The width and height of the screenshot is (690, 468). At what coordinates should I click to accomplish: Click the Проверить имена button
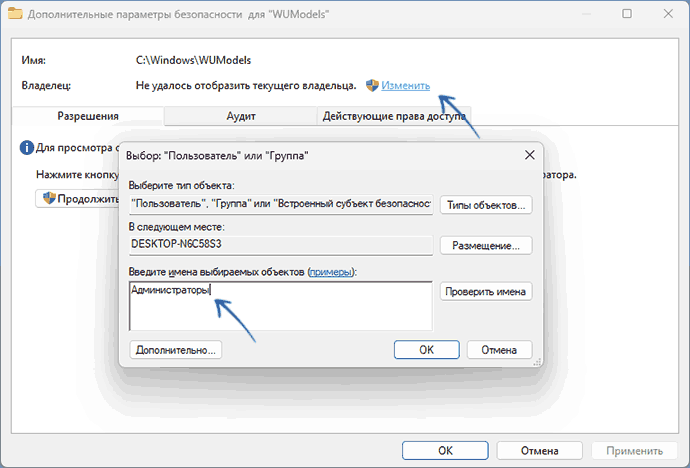point(486,292)
